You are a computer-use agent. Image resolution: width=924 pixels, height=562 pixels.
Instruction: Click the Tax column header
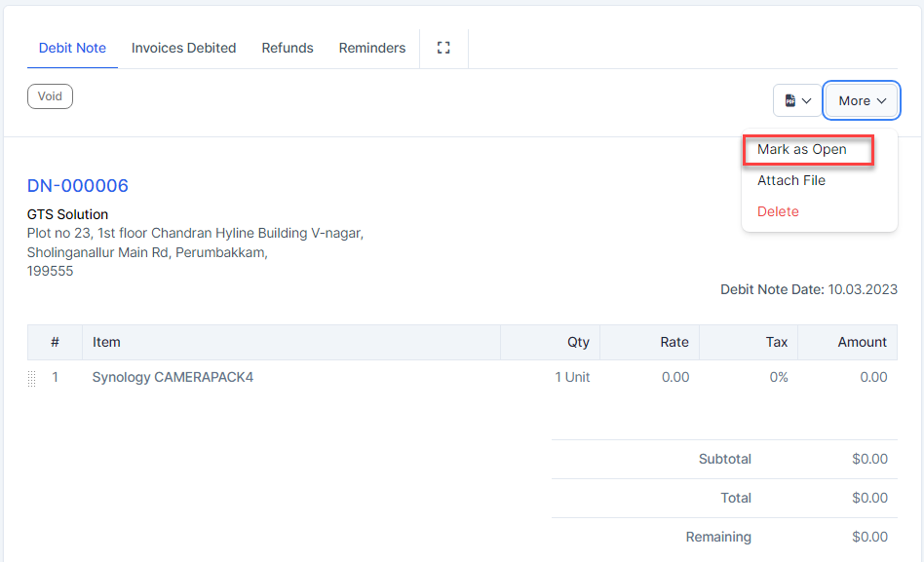point(776,342)
